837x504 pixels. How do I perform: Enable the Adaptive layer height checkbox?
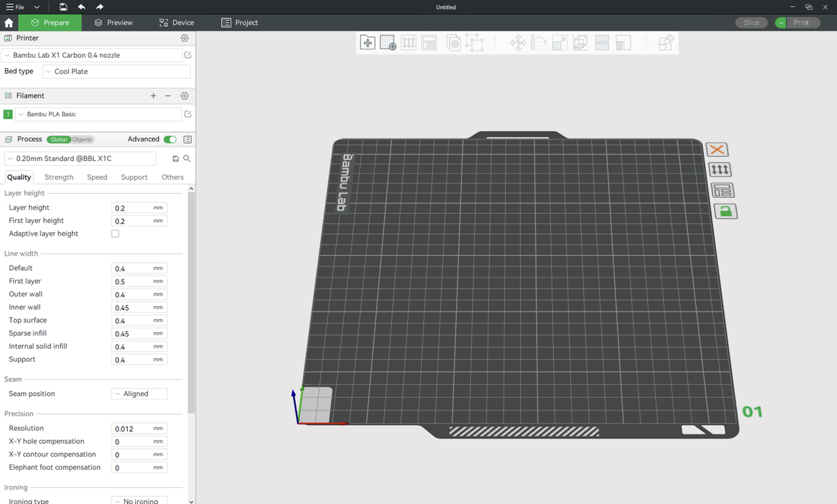(115, 234)
